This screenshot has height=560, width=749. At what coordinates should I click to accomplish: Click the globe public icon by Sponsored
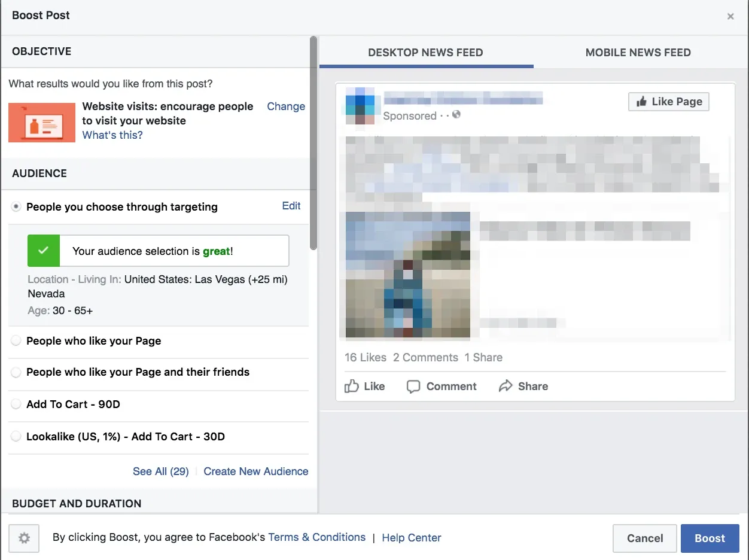[x=456, y=114]
